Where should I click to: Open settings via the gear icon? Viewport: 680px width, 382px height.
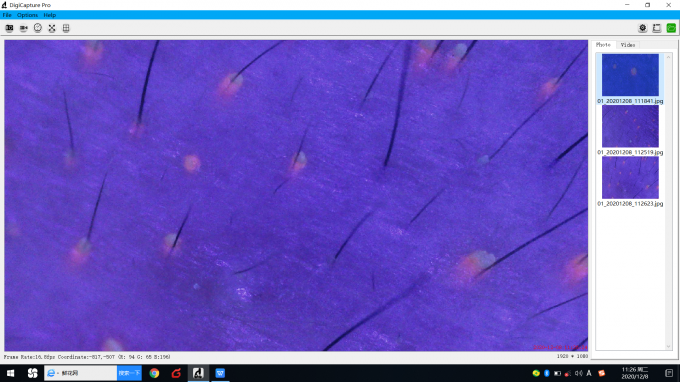click(x=643, y=28)
